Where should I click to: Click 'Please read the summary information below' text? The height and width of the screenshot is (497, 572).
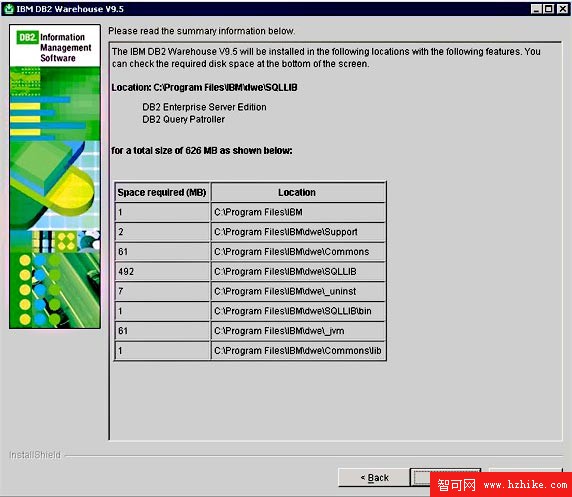(x=201, y=31)
